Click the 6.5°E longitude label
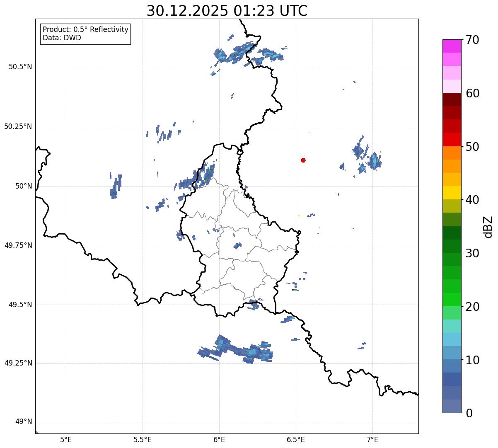This screenshot has width=498, height=448. point(296,439)
